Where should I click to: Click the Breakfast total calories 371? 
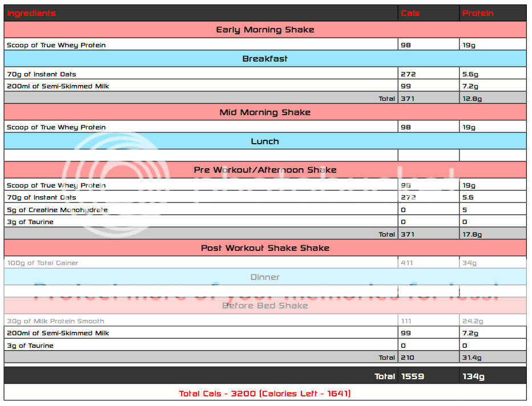click(x=408, y=99)
